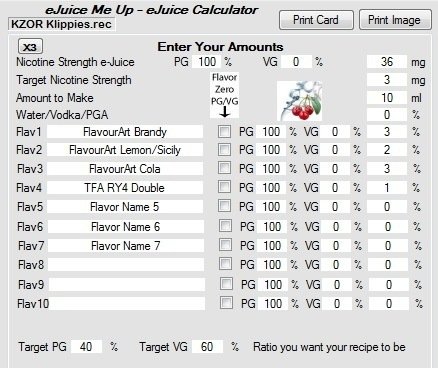Image resolution: width=438 pixels, height=368 pixels.
Task: Select the Flavor Name 5 text field
Action: [125, 207]
